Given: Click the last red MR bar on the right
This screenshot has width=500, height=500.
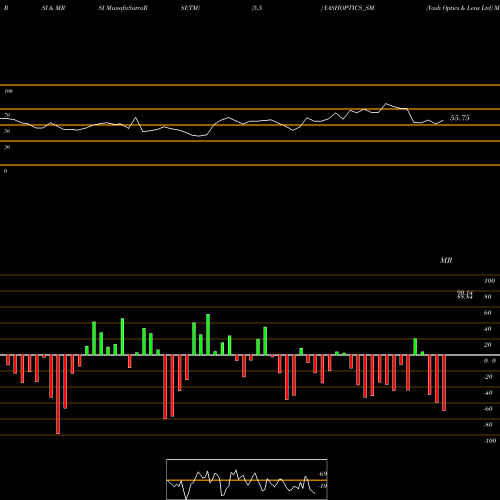Looking at the screenshot, I should tap(444, 383).
